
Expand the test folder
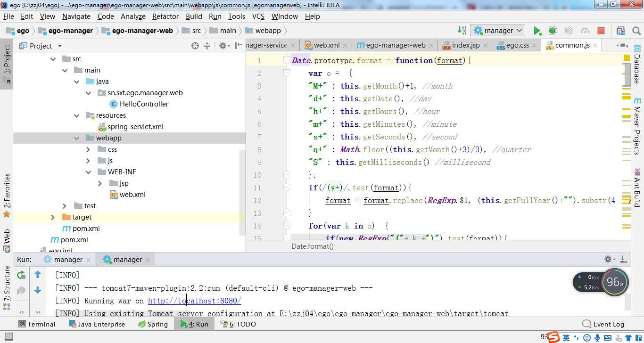[65, 206]
